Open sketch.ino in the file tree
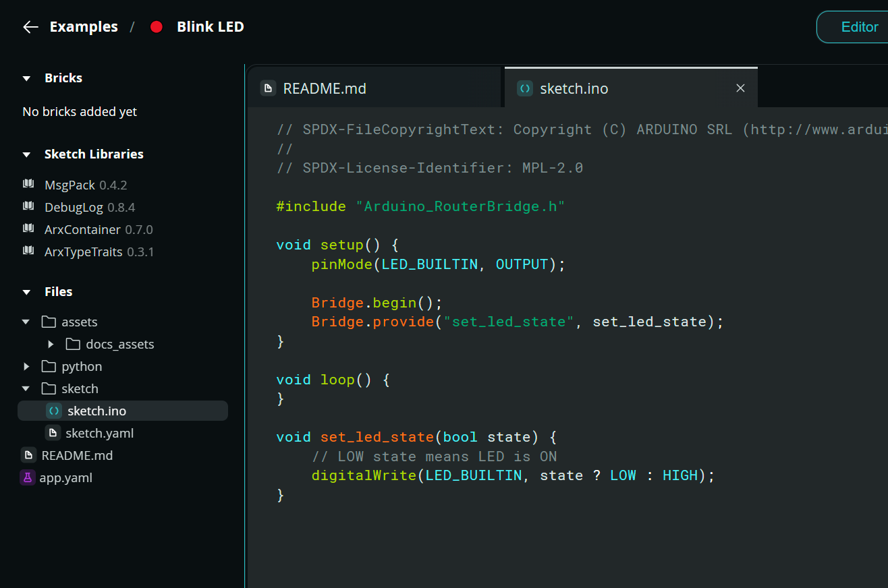The height and width of the screenshot is (588, 888). (x=123, y=411)
